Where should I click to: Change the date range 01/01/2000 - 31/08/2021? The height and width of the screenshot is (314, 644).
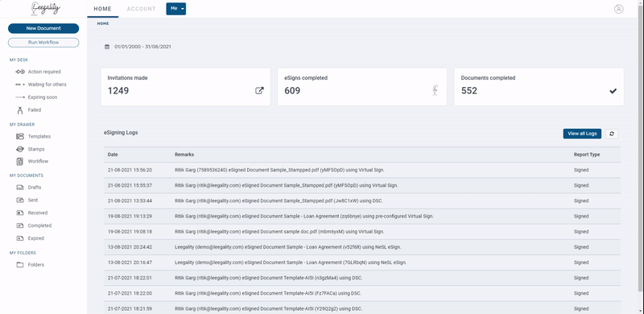(x=143, y=47)
